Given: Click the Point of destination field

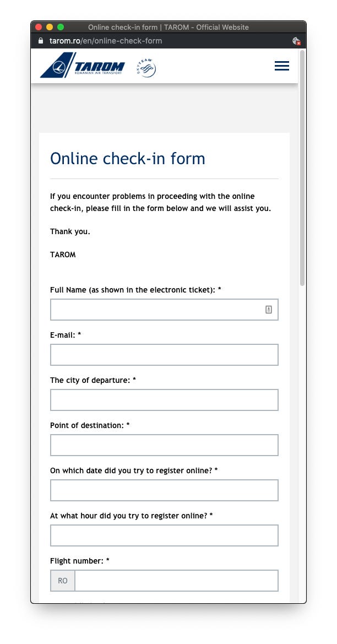Looking at the screenshot, I should point(164,445).
